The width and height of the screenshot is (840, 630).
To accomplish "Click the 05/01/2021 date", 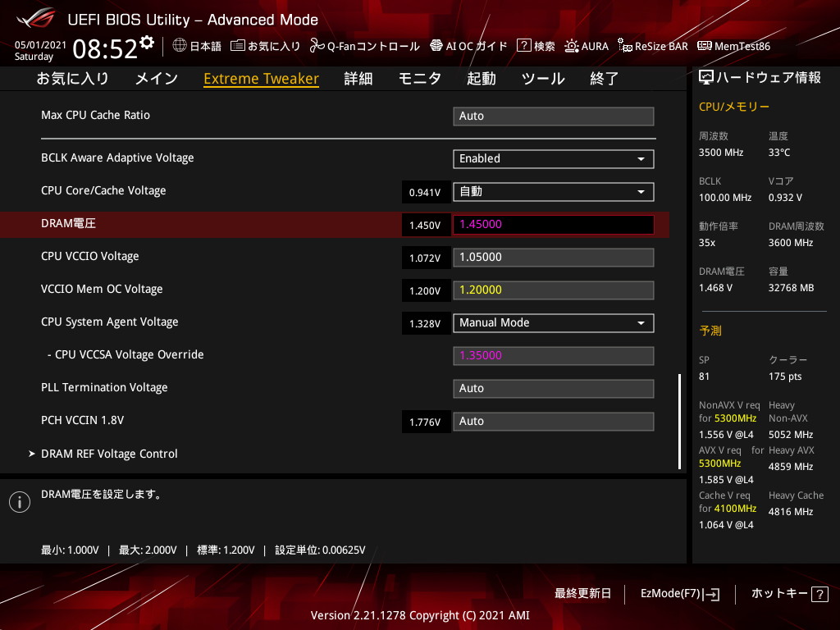I will click(40, 45).
